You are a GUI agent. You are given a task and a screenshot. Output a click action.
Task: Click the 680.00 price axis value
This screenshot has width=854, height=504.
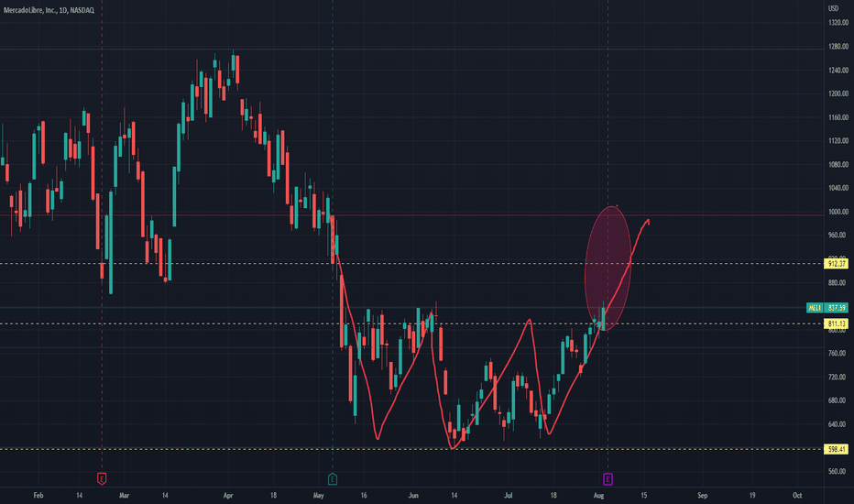click(x=838, y=400)
